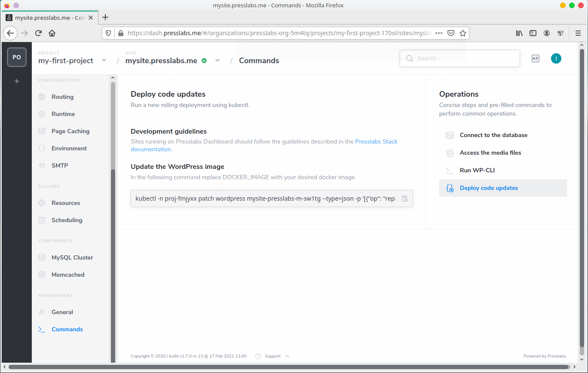
Task: Click the Page Caching icon
Action: point(42,131)
